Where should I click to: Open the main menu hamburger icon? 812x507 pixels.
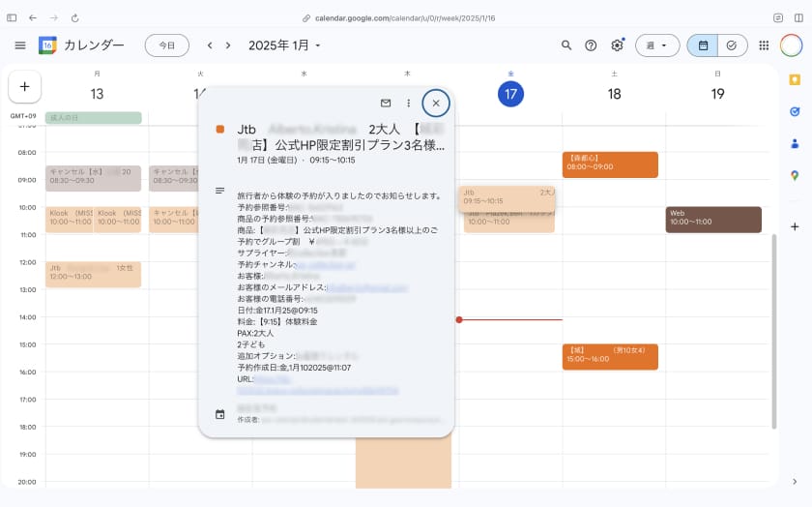click(x=20, y=45)
